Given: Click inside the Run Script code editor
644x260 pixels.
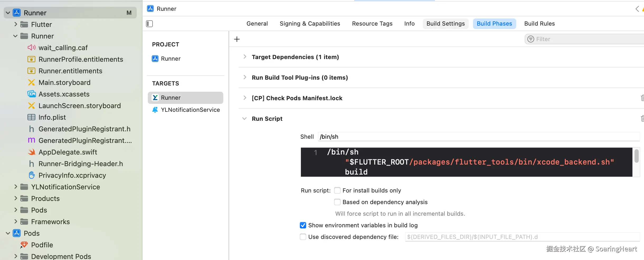Looking at the screenshot, I should [467, 162].
